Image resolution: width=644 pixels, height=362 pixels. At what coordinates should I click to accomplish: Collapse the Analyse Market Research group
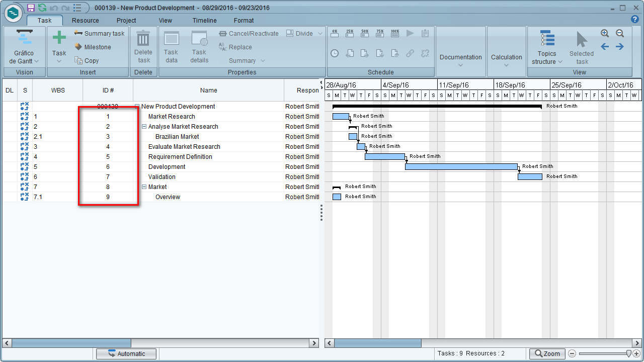pyautogui.click(x=144, y=127)
